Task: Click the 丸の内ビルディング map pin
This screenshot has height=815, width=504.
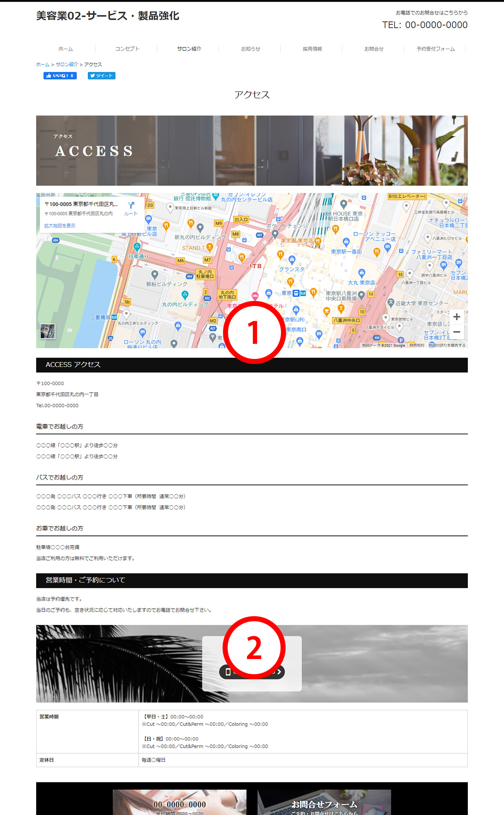Action: 185,295
